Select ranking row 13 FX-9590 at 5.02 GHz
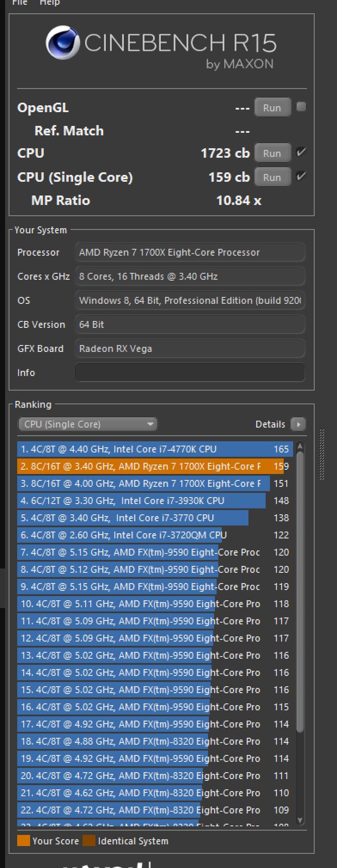This screenshot has width=337, height=868. [155, 655]
